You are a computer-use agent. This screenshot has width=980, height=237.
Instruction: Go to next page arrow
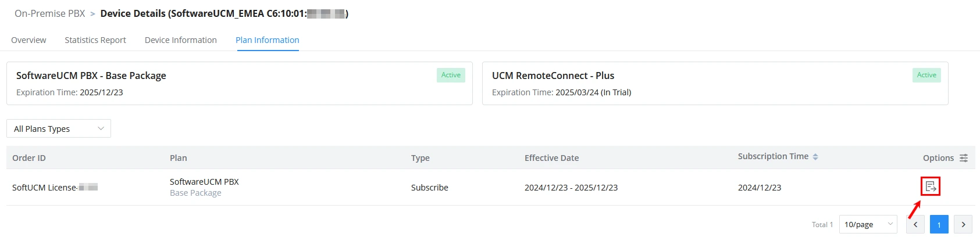(963, 224)
